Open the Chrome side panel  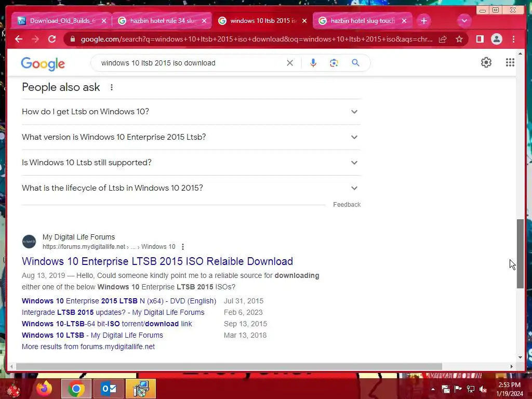pyautogui.click(x=480, y=39)
